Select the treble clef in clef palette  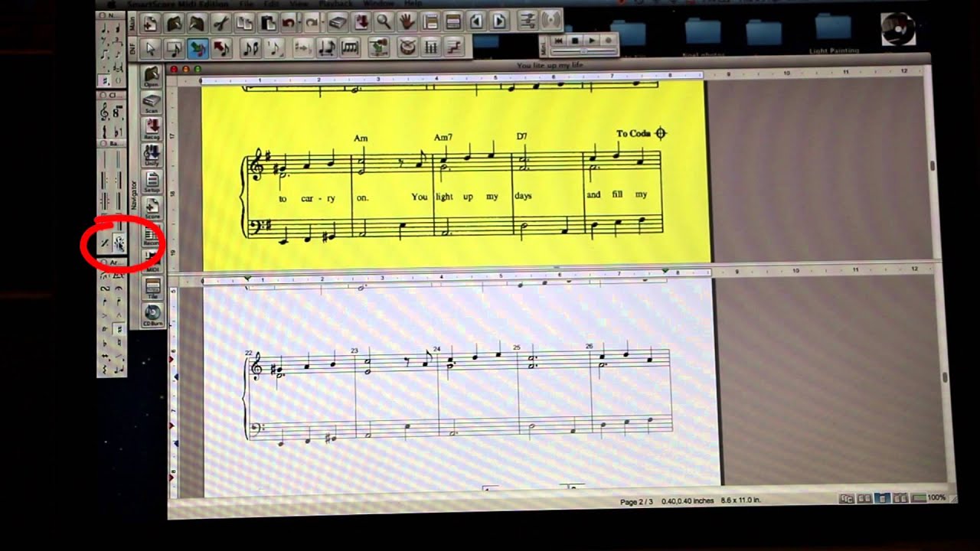point(105,112)
